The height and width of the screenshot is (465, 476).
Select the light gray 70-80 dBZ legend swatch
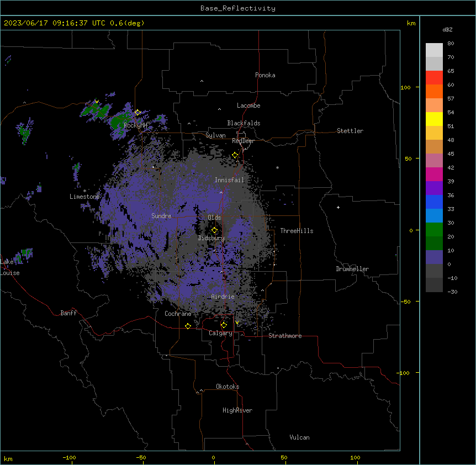click(x=434, y=50)
